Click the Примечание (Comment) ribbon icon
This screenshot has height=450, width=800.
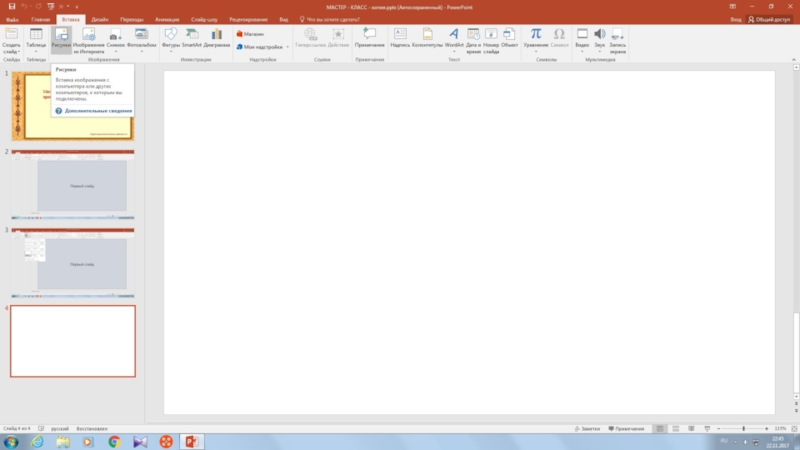coord(369,39)
